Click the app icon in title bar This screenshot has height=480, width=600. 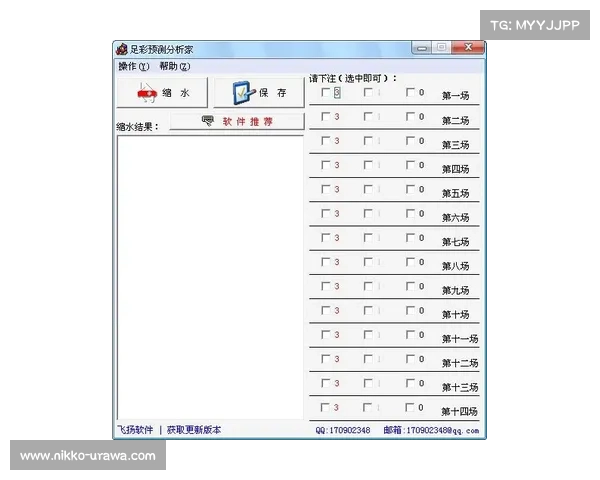coord(122,49)
